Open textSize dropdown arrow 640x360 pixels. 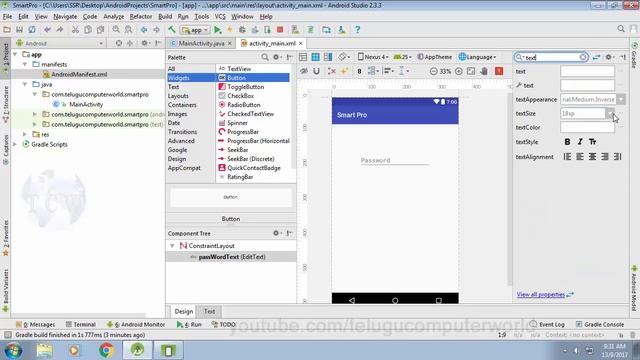pos(609,113)
